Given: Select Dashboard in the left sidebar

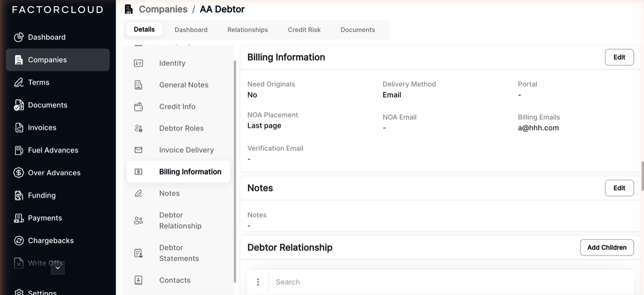Looking at the screenshot, I should coord(58,37).
